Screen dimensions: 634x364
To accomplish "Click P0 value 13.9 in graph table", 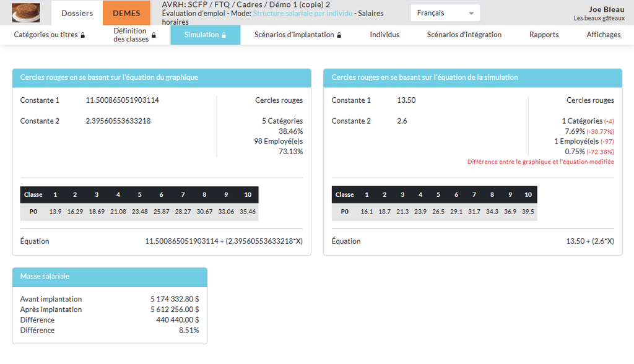I will (x=55, y=212).
